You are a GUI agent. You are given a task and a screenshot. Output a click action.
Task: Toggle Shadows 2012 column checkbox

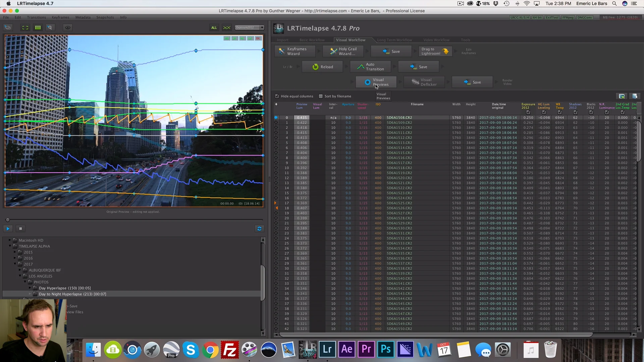[575, 112]
